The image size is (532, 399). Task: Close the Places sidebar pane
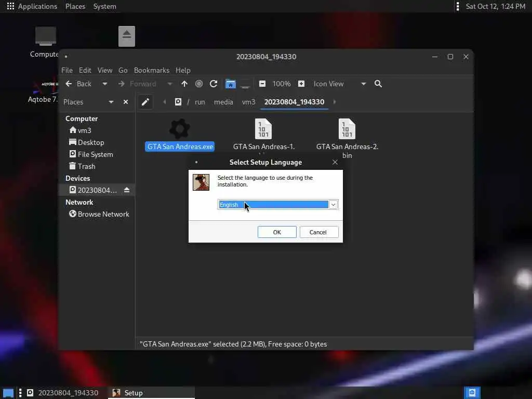[126, 102]
